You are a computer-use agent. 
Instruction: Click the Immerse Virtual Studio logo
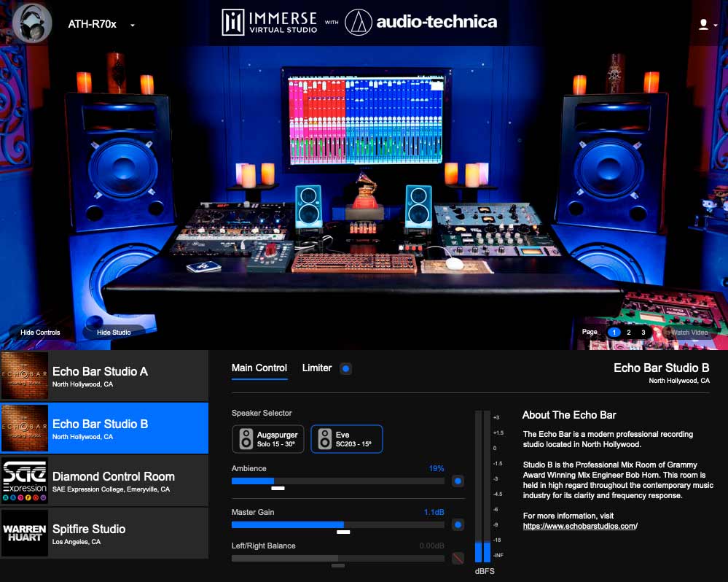pos(268,23)
